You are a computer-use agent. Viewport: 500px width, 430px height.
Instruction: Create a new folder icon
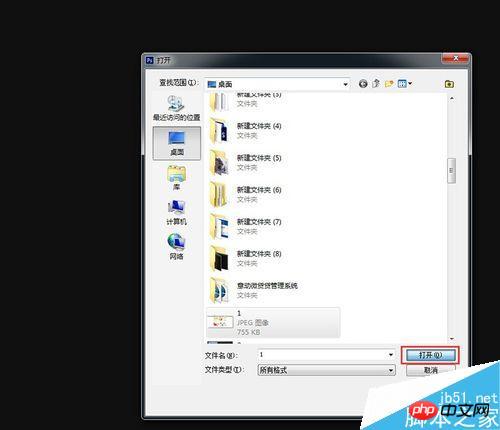click(389, 84)
